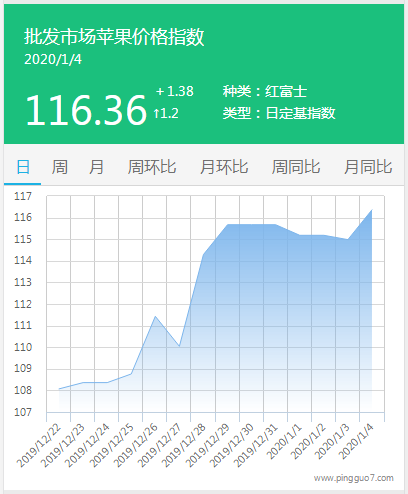The width and height of the screenshot is (408, 494).
Task: Click the 107 y-axis label
Action: pyautogui.click(x=23, y=412)
